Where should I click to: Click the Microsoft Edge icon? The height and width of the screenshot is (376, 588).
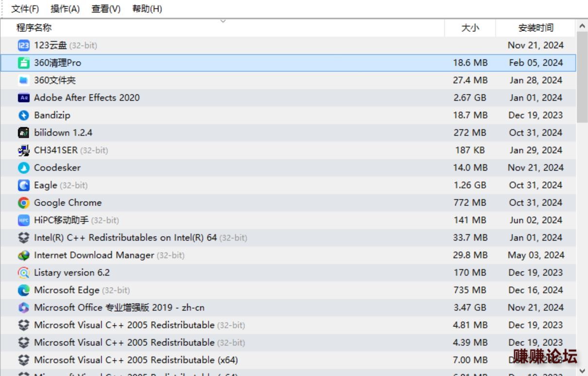tap(23, 290)
